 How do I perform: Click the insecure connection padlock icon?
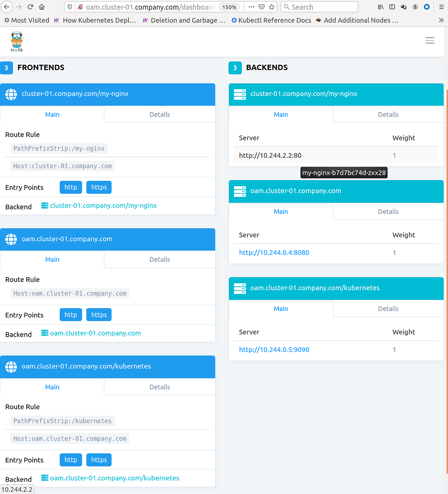(80, 7)
